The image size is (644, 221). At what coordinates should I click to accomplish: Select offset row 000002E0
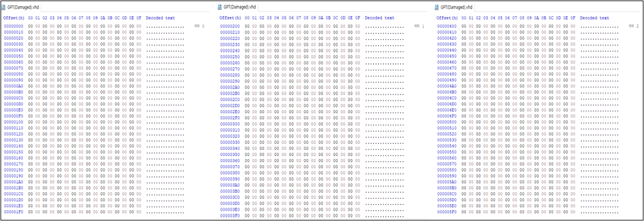click(230, 112)
